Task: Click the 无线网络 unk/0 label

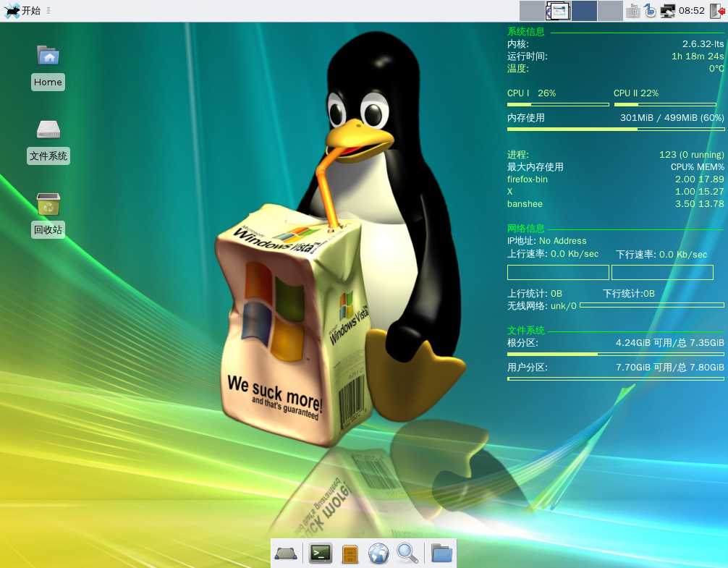Action: pyautogui.click(x=542, y=306)
